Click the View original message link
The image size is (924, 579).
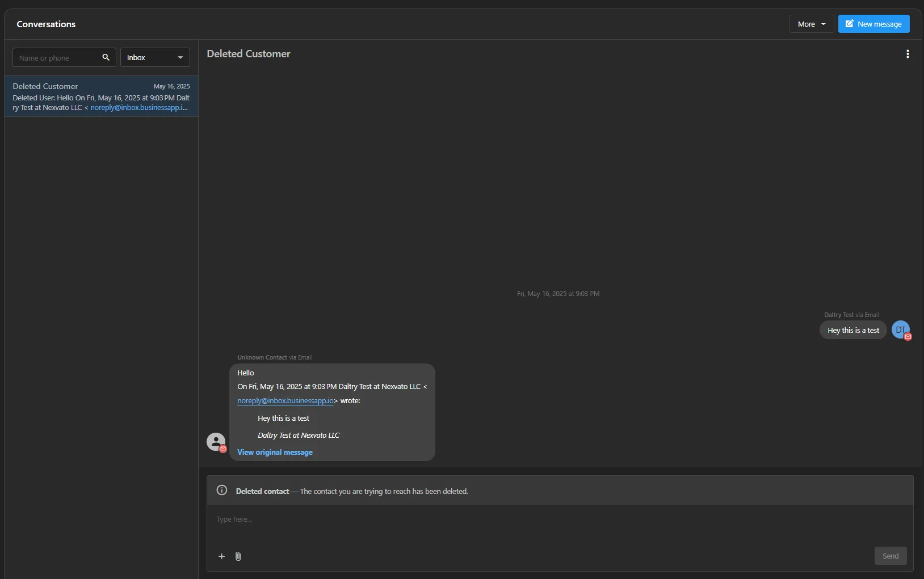pos(275,452)
